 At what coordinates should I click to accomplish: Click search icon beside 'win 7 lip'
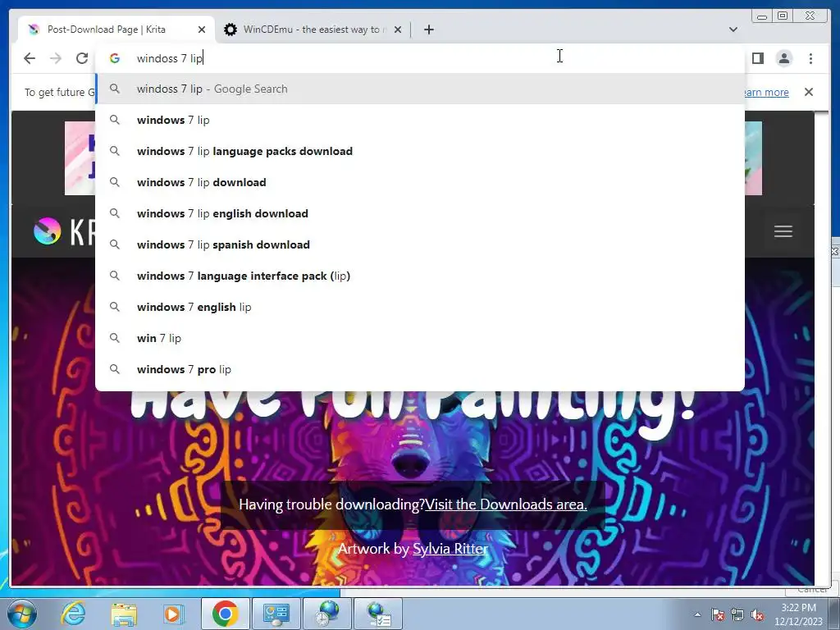[x=115, y=338]
